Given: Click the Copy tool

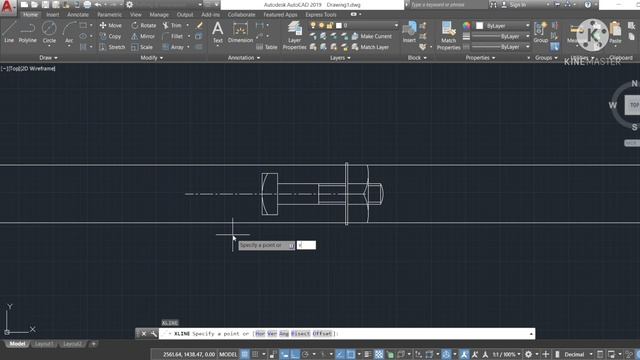Looking at the screenshot, I should 110,36.
